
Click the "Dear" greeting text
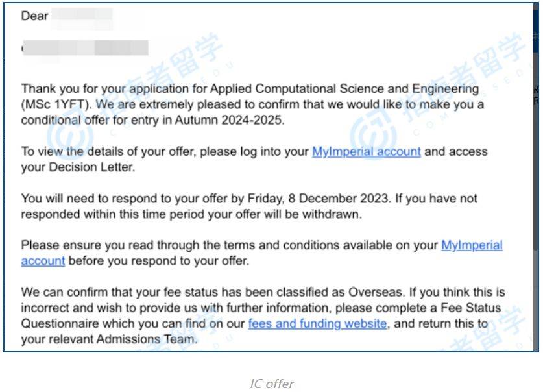[35, 17]
